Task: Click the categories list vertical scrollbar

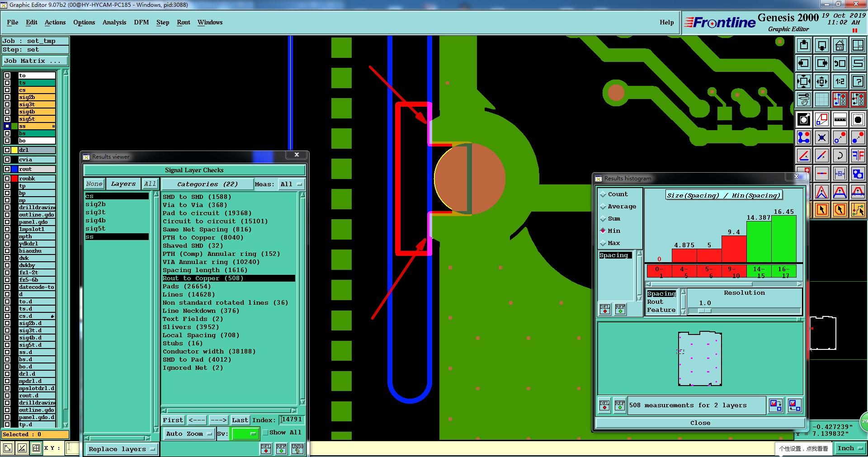Action: [x=302, y=298]
